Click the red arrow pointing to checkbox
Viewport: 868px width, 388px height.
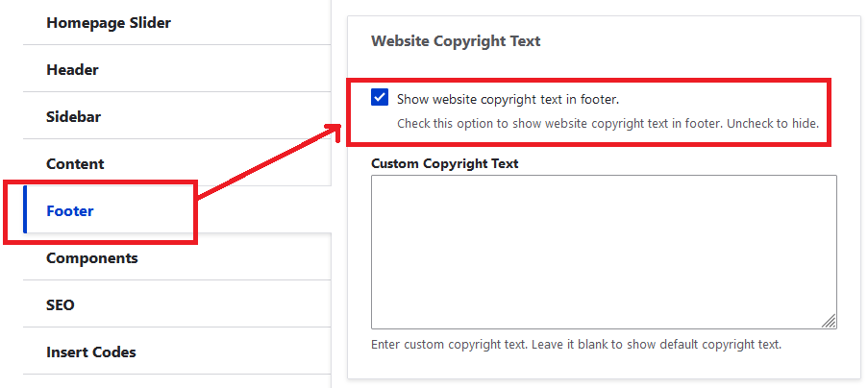[x=269, y=162]
